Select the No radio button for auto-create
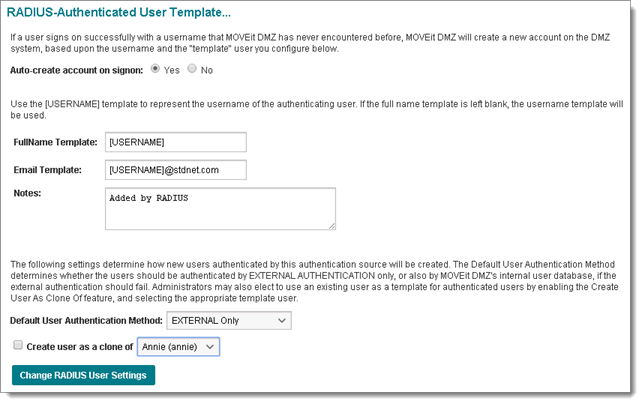 192,70
